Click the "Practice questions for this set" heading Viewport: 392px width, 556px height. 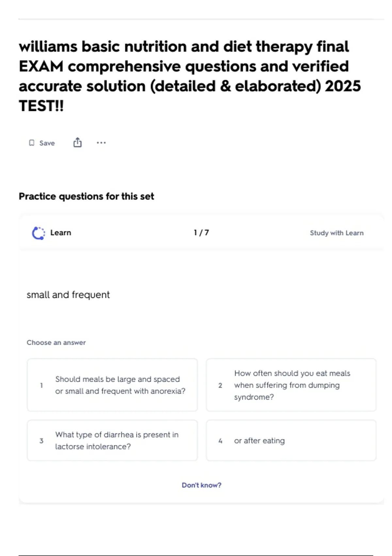(86, 196)
